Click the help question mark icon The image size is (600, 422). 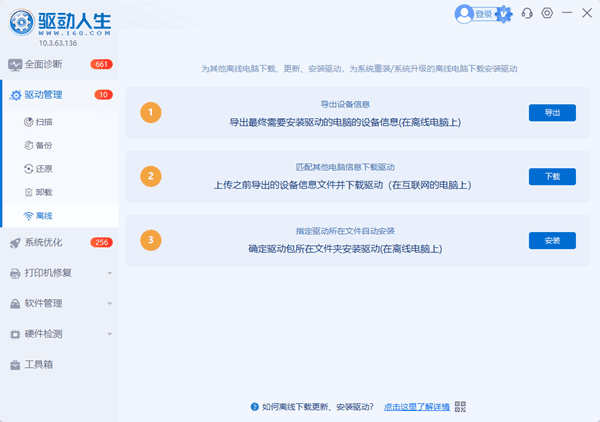click(254, 407)
